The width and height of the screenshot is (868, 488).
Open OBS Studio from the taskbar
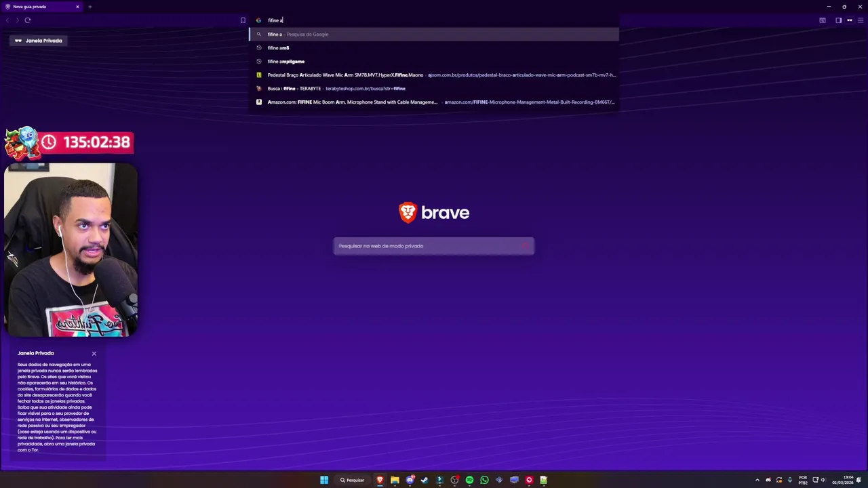[x=454, y=480]
